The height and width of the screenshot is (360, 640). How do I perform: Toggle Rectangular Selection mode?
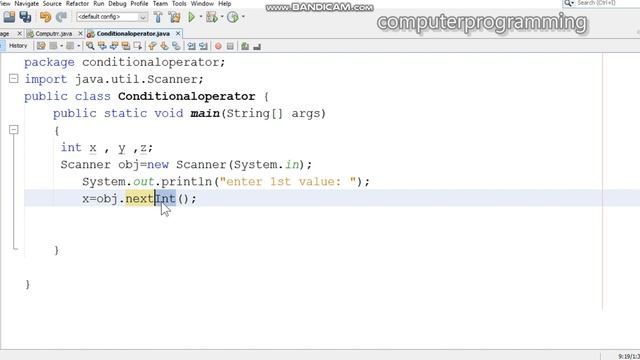coord(138,46)
